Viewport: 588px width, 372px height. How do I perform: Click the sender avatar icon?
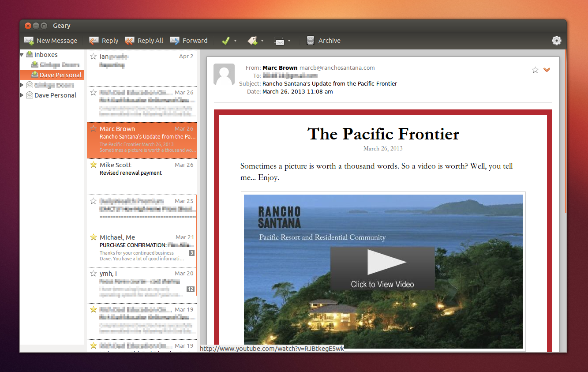224,74
